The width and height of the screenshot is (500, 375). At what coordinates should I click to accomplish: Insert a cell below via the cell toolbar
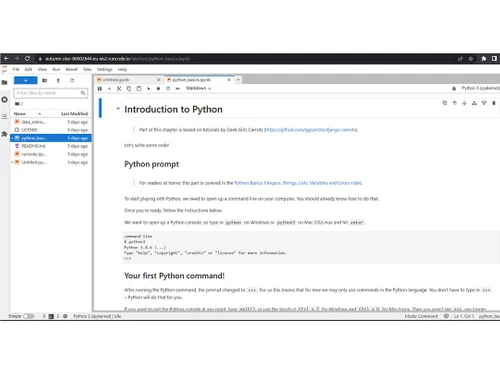(484, 103)
